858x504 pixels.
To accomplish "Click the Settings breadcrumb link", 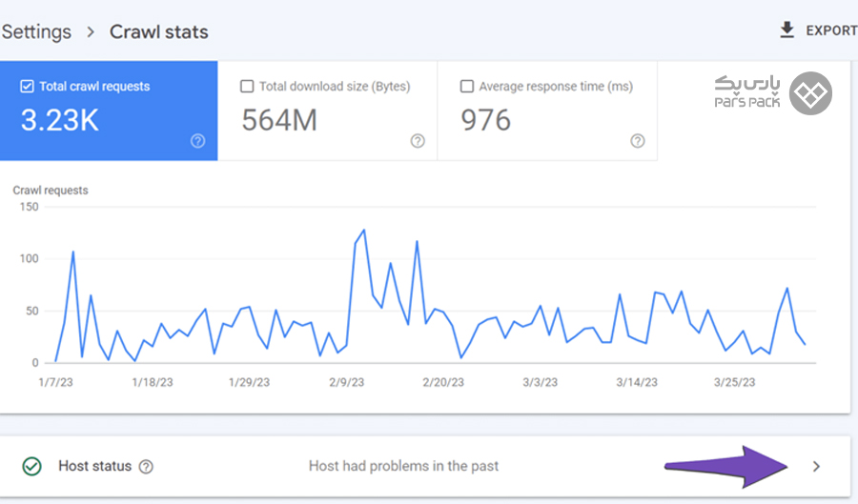I will point(36,31).
